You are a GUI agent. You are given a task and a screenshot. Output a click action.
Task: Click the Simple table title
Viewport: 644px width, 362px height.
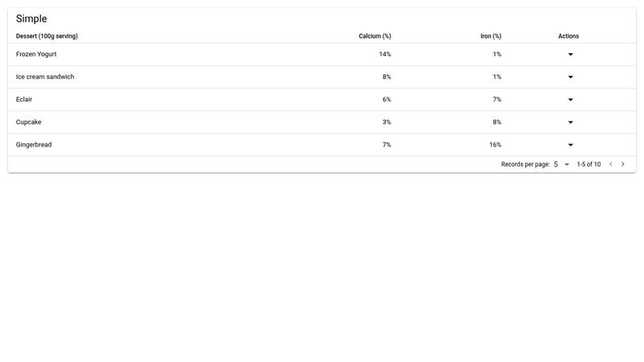31,19
